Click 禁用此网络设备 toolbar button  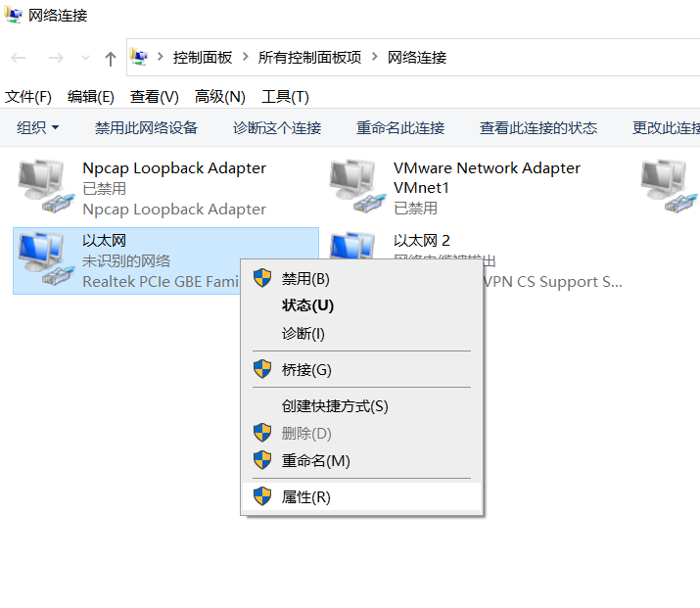(146, 128)
